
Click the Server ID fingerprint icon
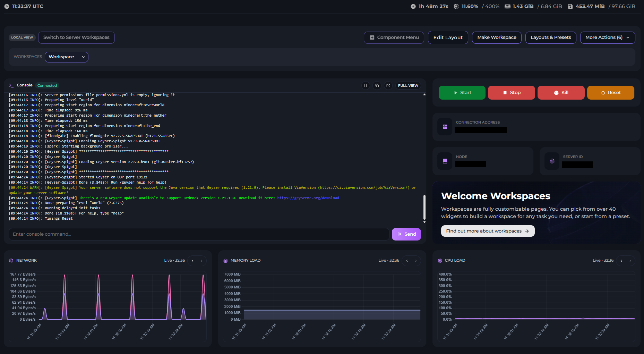click(x=552, y=161)
